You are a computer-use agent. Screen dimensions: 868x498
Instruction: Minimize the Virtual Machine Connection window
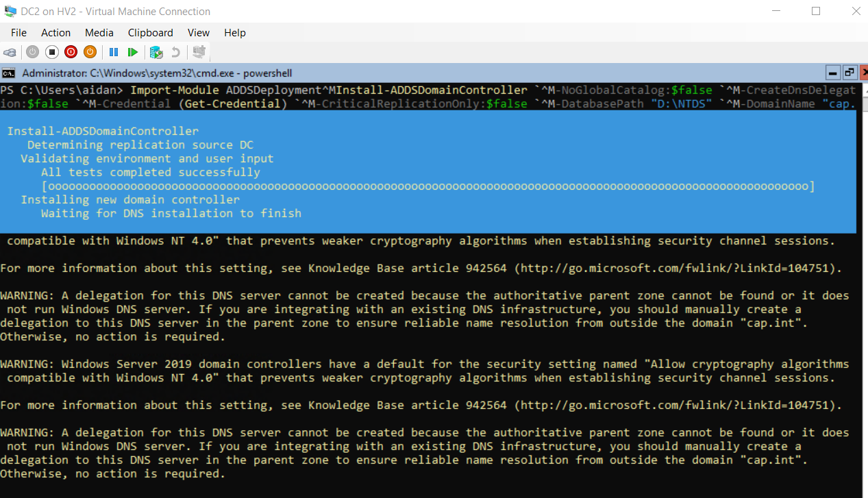[x=776, y=12]
